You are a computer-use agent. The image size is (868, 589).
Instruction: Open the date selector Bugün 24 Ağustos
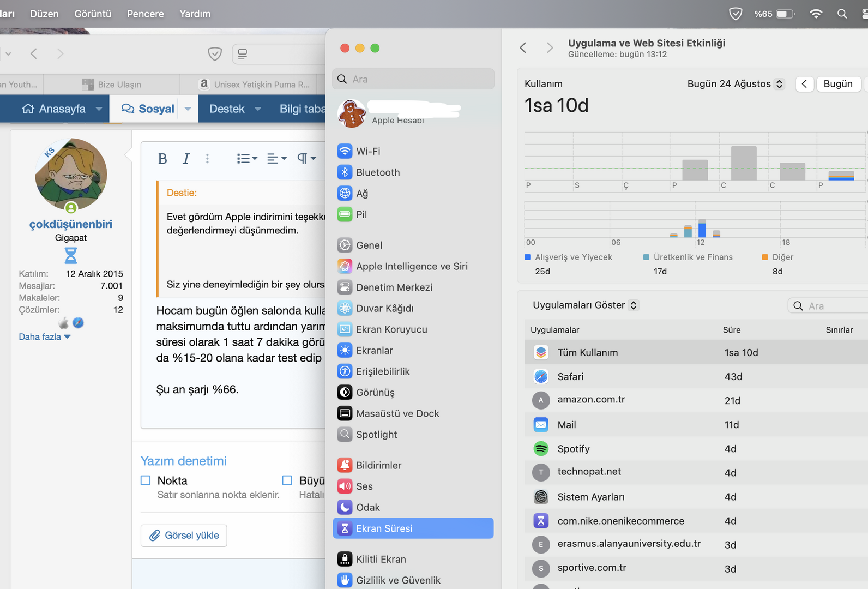(736, 83)
